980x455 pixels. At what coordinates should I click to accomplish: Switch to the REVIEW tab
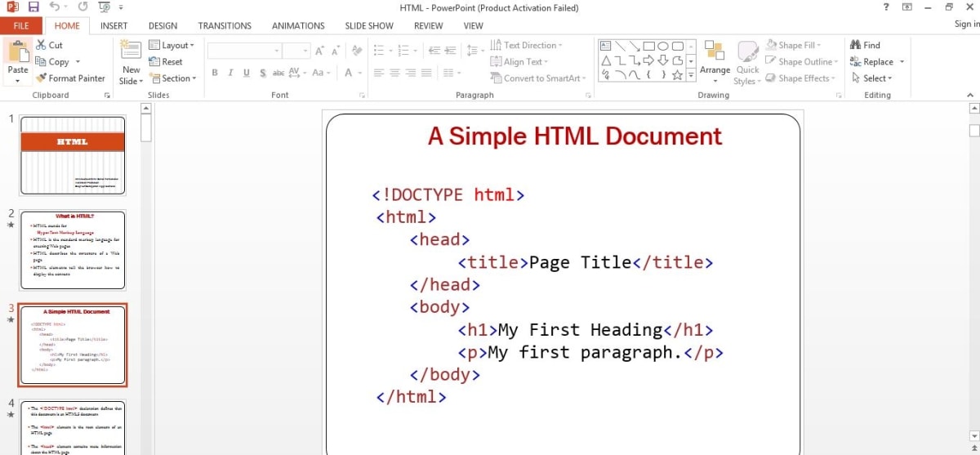click(x=428, y=25)
